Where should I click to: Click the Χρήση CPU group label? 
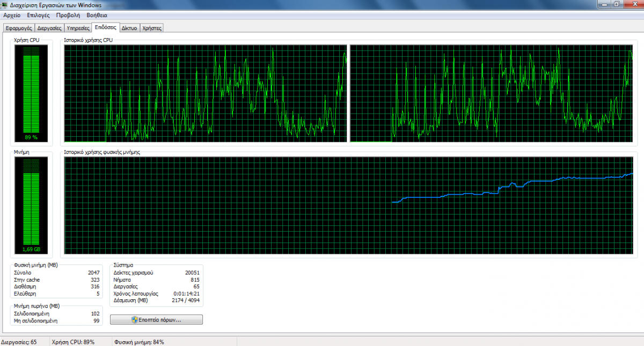(x=26, y=40)
